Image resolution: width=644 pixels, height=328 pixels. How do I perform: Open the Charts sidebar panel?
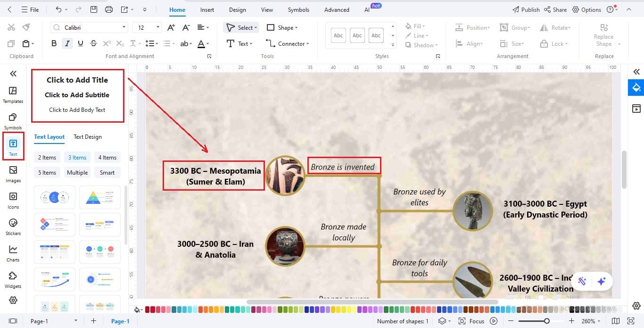point(13,253)
